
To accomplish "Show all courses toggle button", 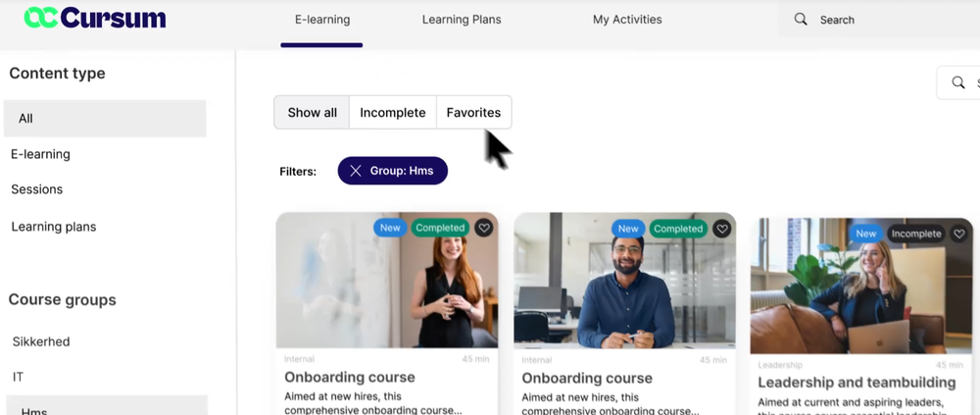I will click(x=312, y=113).
